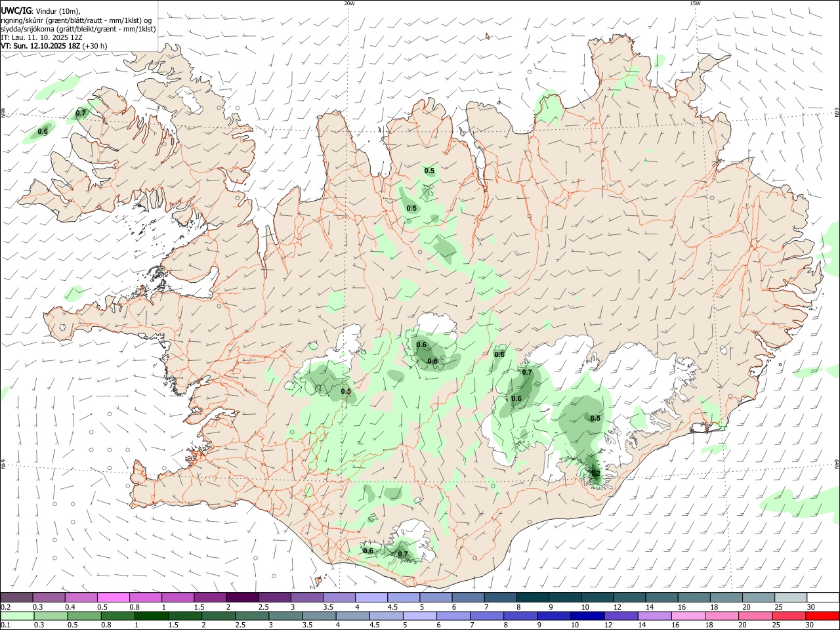Click the valid time 'VT: Sun. 12.10.2025 18Z (+30 h)'
Image resolution: width=840 pixels, height=630 pixels.
(x=54, y=46)
